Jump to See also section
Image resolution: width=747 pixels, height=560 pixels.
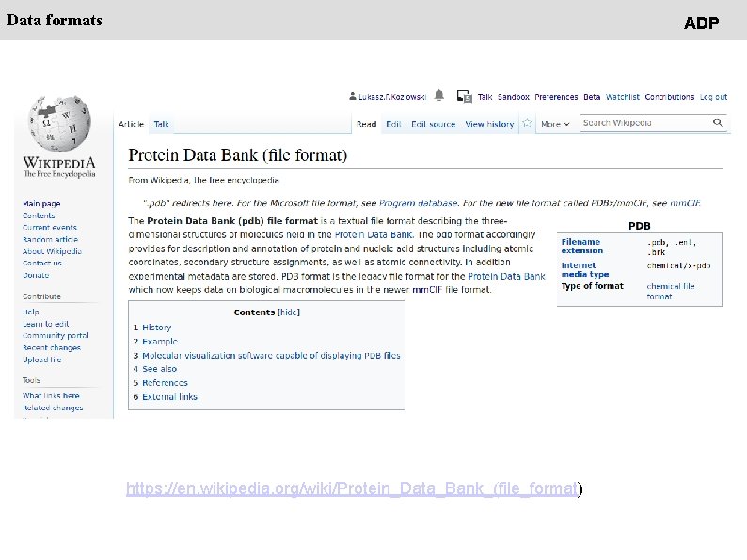point(160,369)
